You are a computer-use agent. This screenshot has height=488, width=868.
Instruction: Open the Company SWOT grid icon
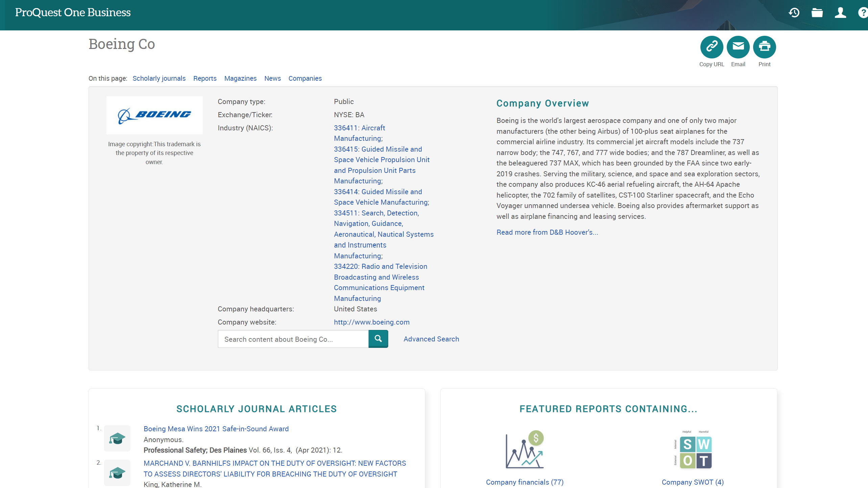pos(693,450)
